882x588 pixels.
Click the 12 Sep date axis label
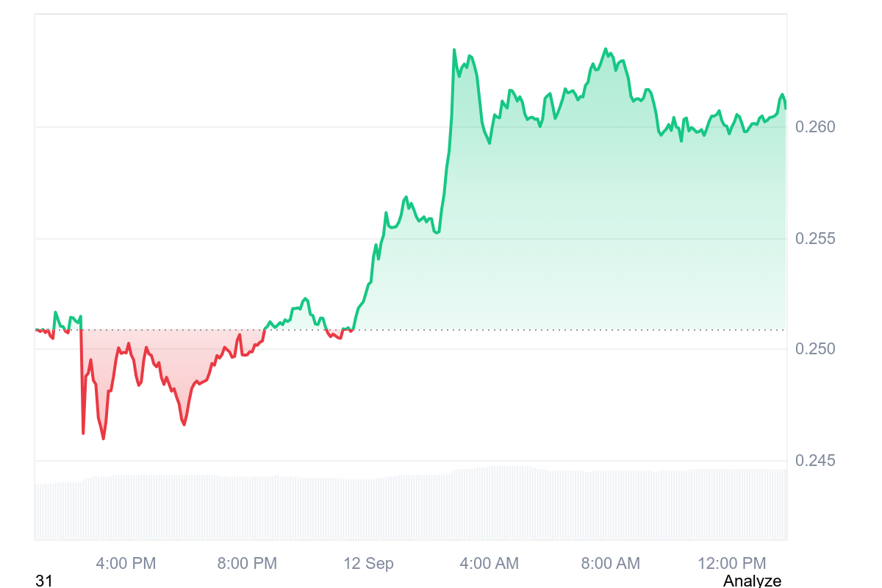coord(368,564)
